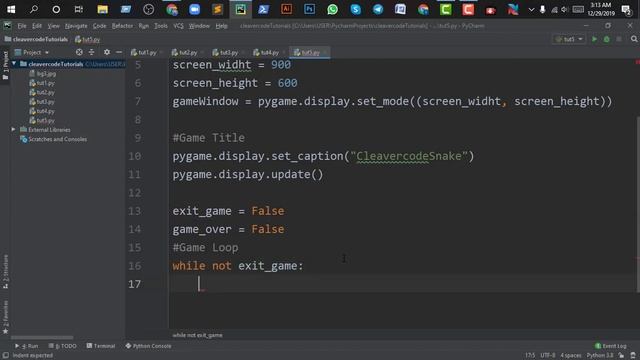Click the Stop process square icon
Screen dimensions: 640x360
coord(619,39)
